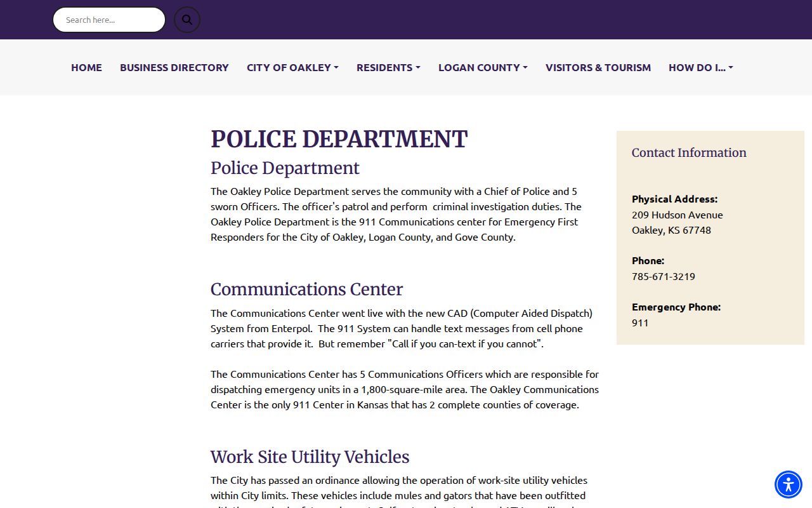Expand the Logan County dropdown menu

coord(483,67)
